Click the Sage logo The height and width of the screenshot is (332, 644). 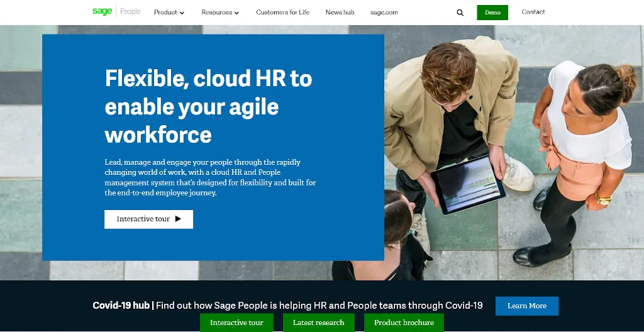(x=103, y=11)
